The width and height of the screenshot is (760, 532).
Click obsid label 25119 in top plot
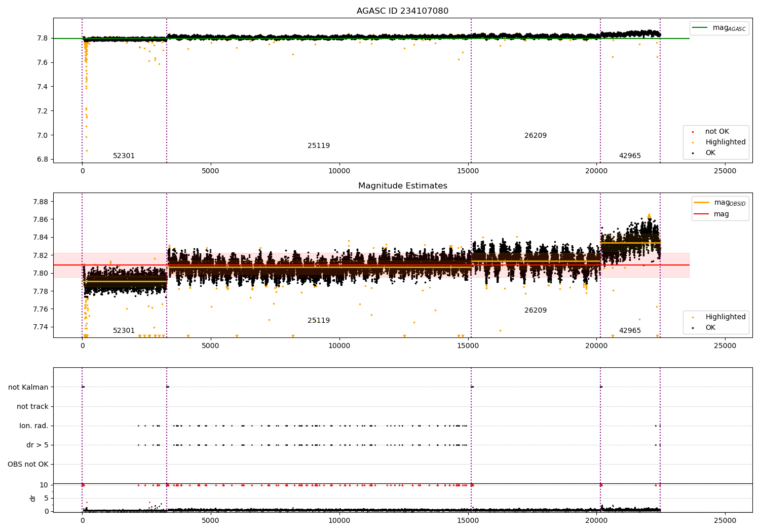319,146
